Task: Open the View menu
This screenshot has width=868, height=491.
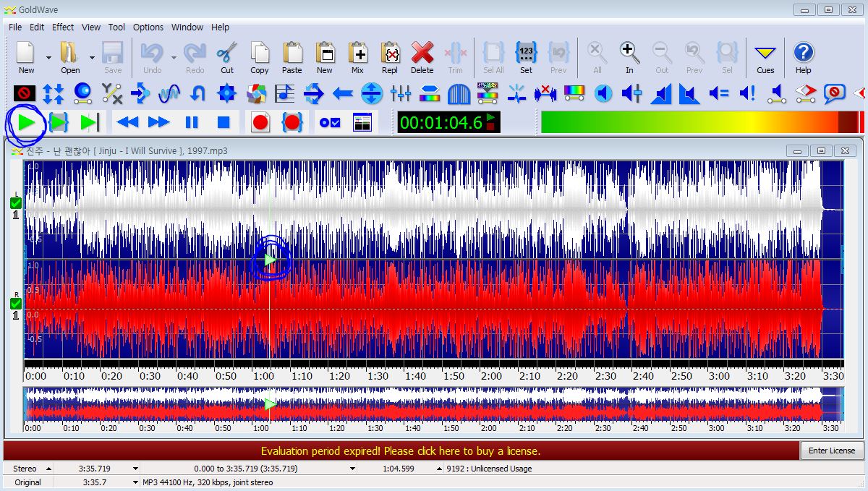Action: [91, 27]
